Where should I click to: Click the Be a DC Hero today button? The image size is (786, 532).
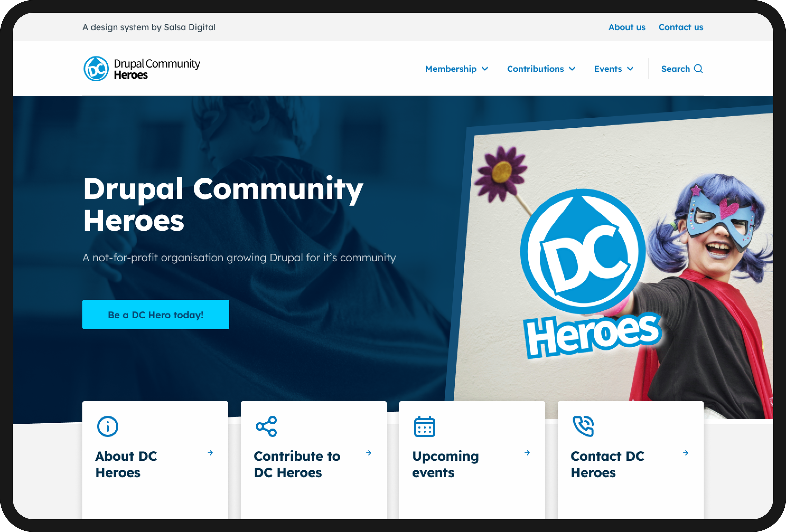tap(156, 314)
